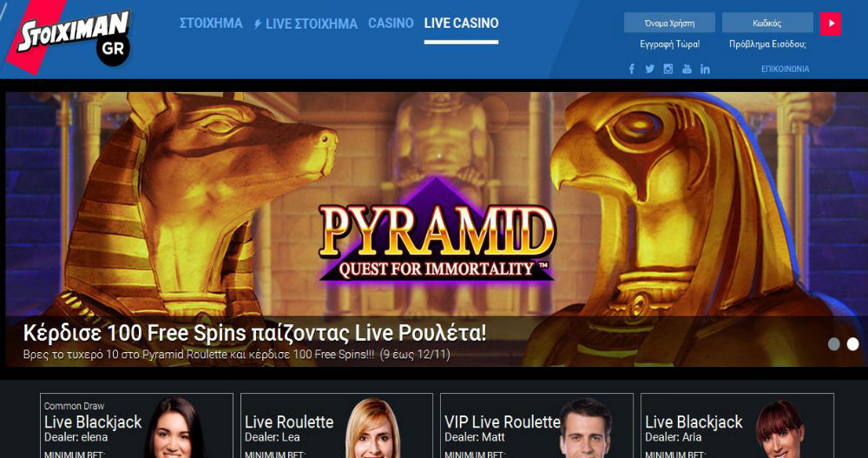This screenshot has width=868, height=458.
Task: Click the Κωδικός password field
Action: pyautogui.click(x=767, y=23)
